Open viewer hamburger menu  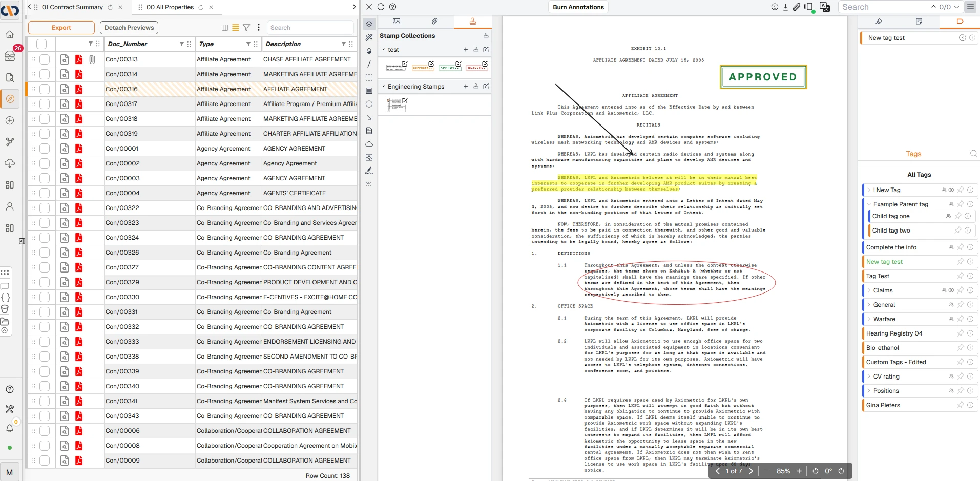[970, 7]
